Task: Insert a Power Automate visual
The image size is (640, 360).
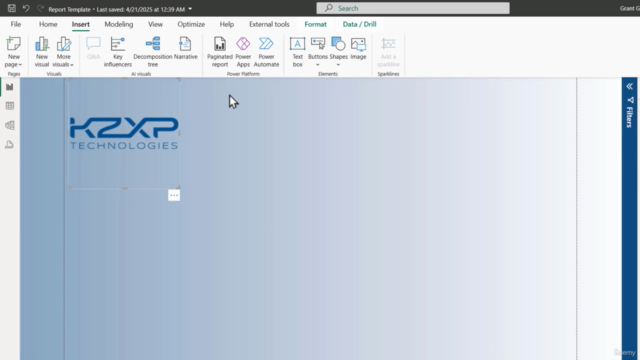Action: pyautogui.click(x=266, y=52)
